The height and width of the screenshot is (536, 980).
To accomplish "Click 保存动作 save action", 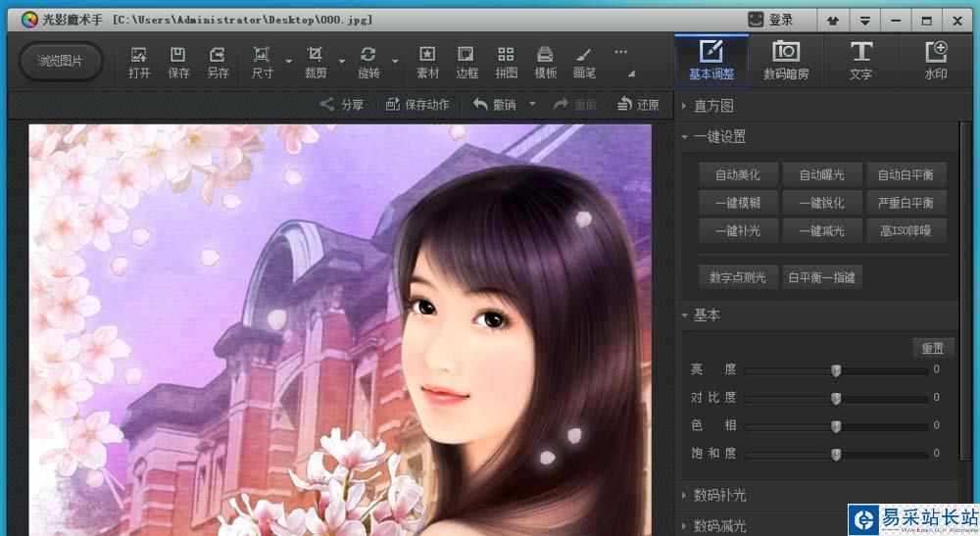I will 417,104.
